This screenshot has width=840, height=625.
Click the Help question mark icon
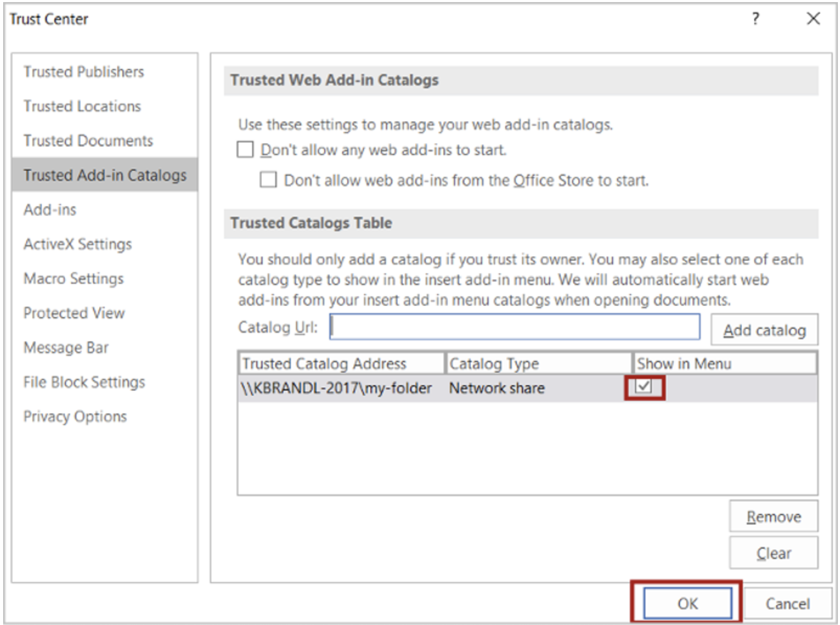(755, 19)
